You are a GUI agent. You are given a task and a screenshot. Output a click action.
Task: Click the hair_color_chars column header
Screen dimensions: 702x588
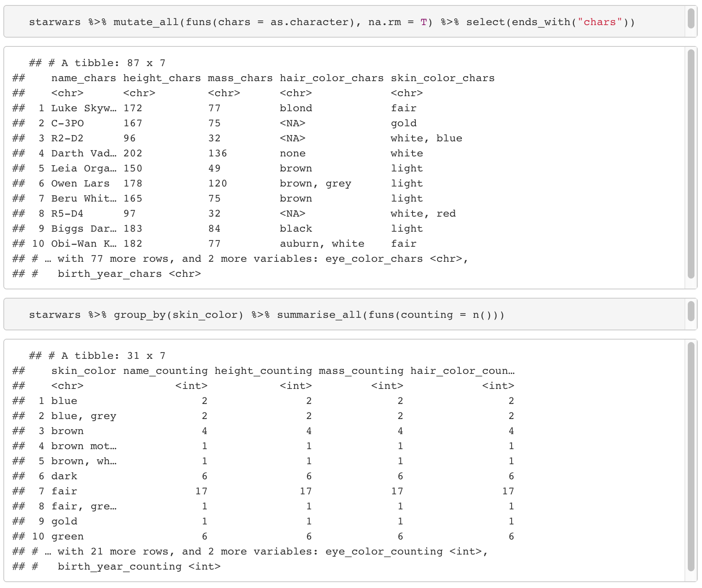[x=332, y=78]
